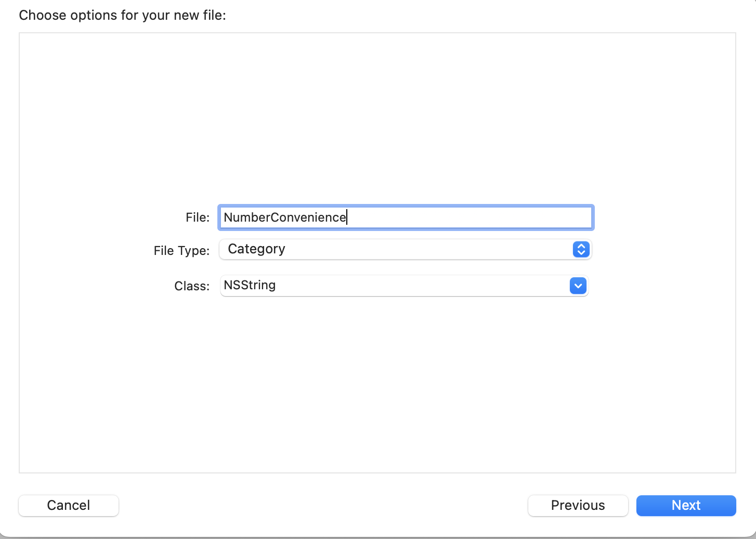Click the "File Type:" label

pyautogui.click(x=181, y=251)
